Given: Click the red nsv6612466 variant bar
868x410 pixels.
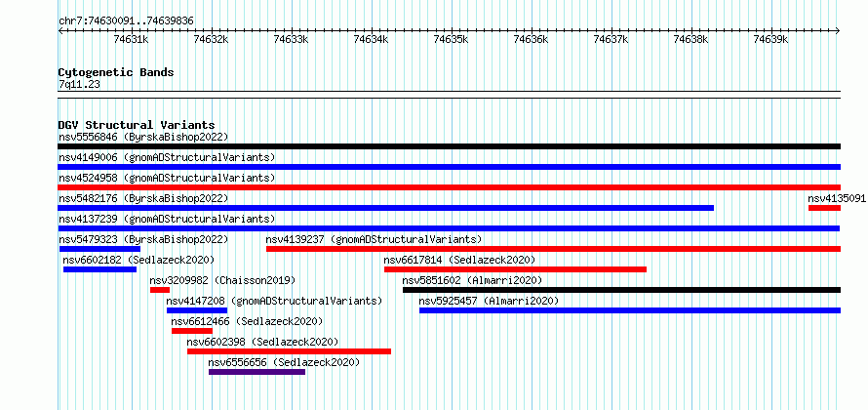Looking at the screenshot, I should pos(192,331).
